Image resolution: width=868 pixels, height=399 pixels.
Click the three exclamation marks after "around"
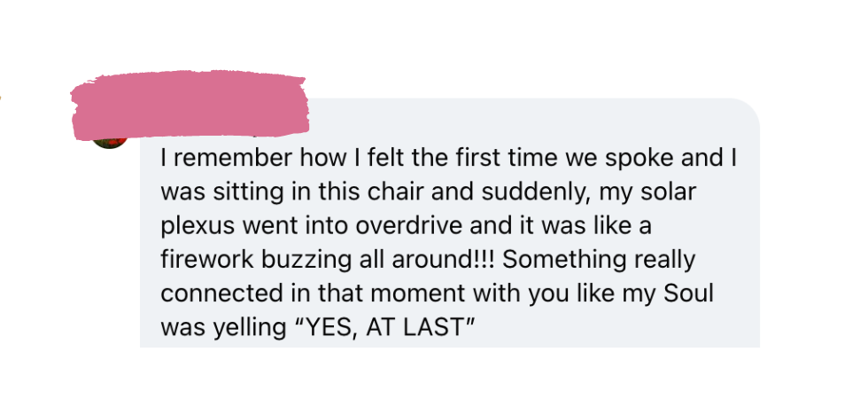[x=484, y=259]
